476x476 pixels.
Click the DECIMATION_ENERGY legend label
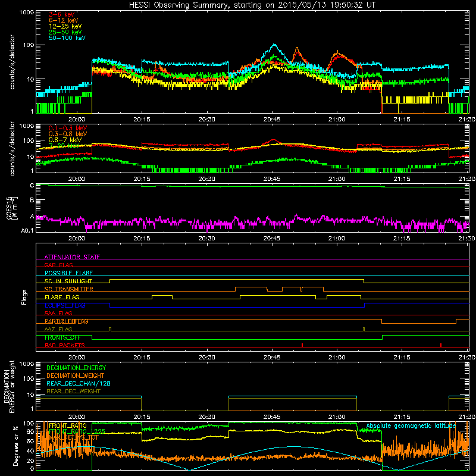tap(76, 368)
